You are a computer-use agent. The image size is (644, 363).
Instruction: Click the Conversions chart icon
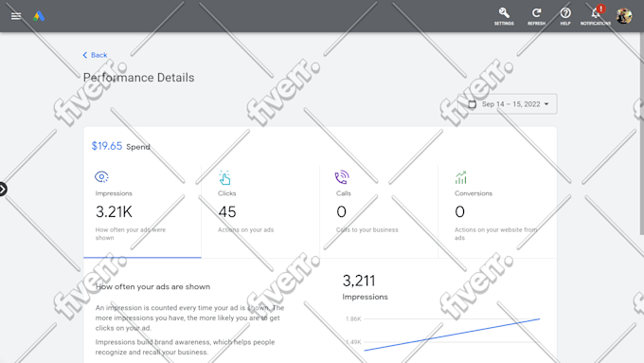461,177
